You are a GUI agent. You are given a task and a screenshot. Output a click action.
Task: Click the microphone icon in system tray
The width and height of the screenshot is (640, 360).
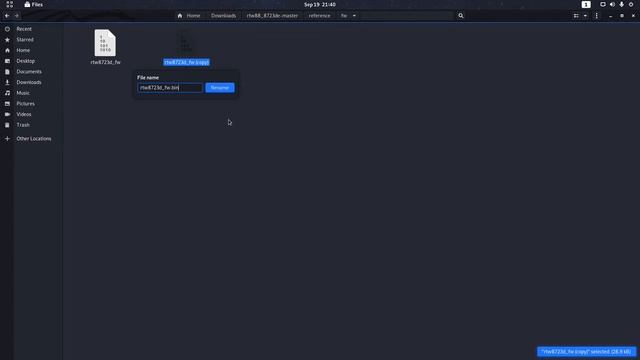(x=622, y=4)
